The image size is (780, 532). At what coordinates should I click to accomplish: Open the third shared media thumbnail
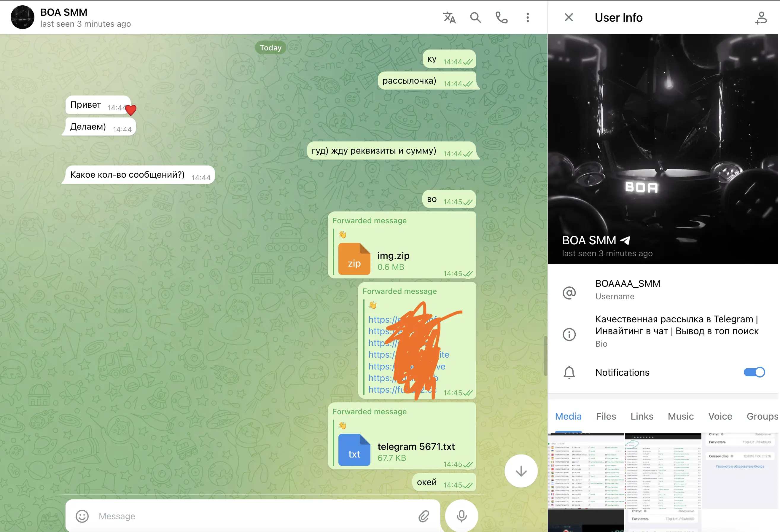[740, 471]
